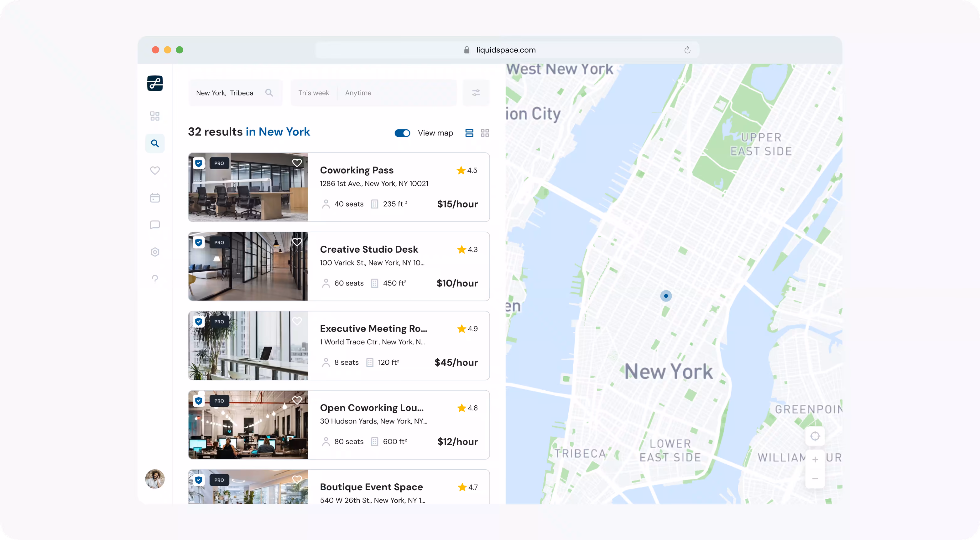
Task: Favorite the Open Coworking Lounge listing
Action: pos(297,400)
